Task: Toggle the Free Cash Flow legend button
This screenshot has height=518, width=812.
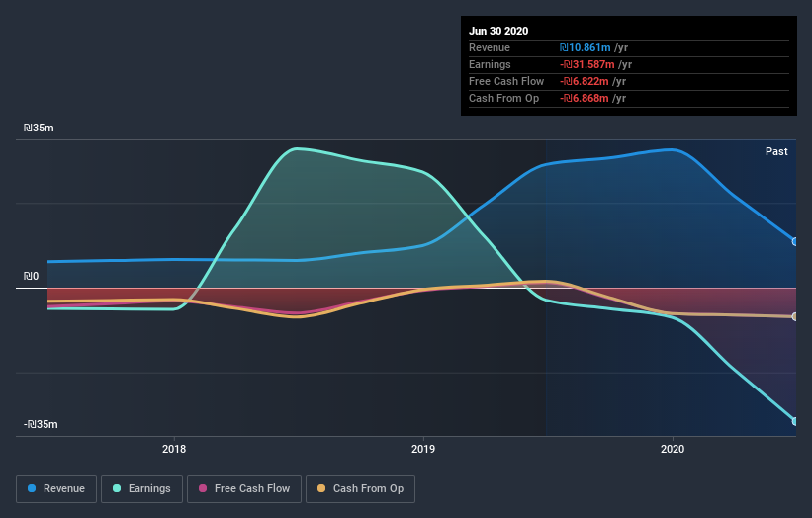Action: point(244,489)
